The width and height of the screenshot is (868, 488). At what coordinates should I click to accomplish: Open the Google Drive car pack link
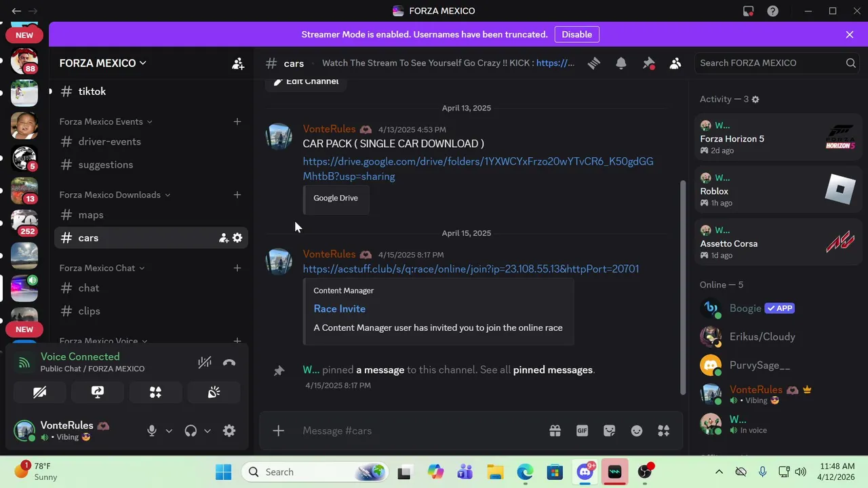tap(478, 169)
